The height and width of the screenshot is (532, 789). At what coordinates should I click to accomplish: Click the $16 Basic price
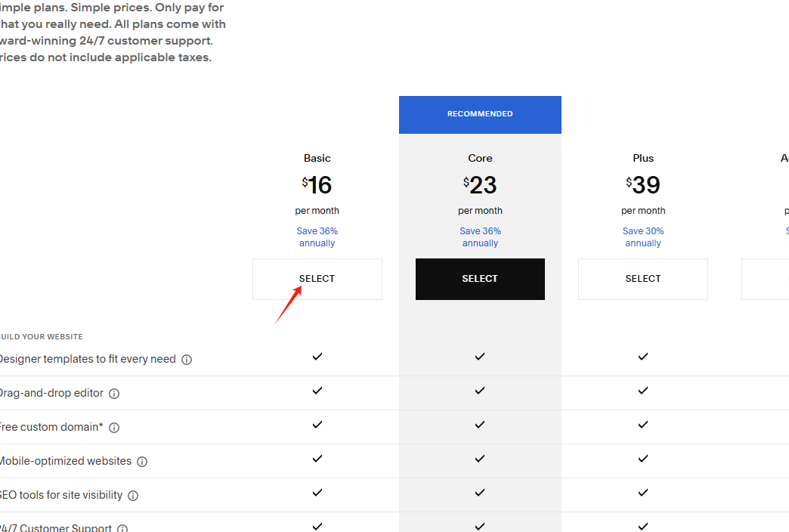[317, 185]
